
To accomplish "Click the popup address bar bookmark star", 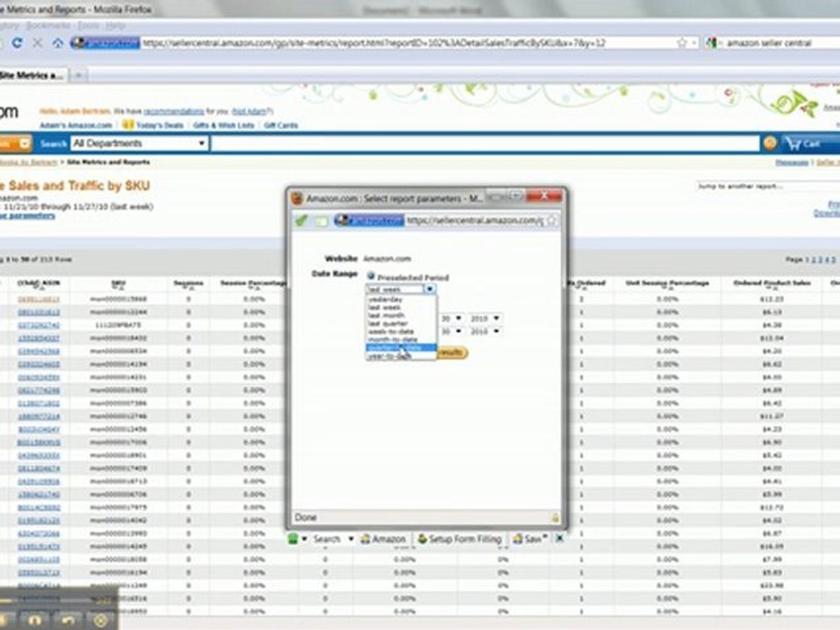I will coord(551,220).
